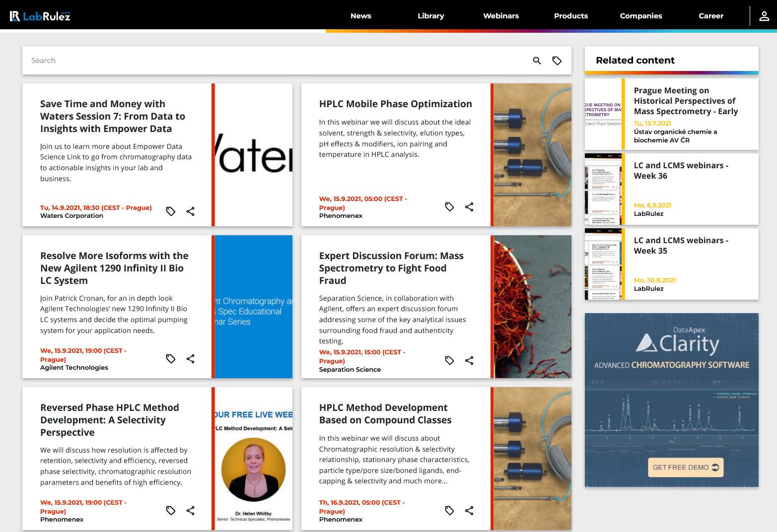Open the Career menu

point(711,16)
